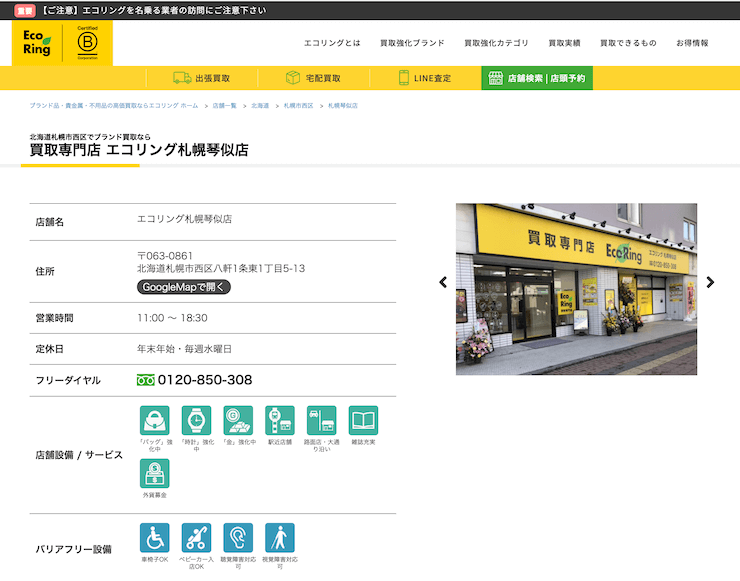Click store name value エコリング札幌琴似店

tap(184, 219)
